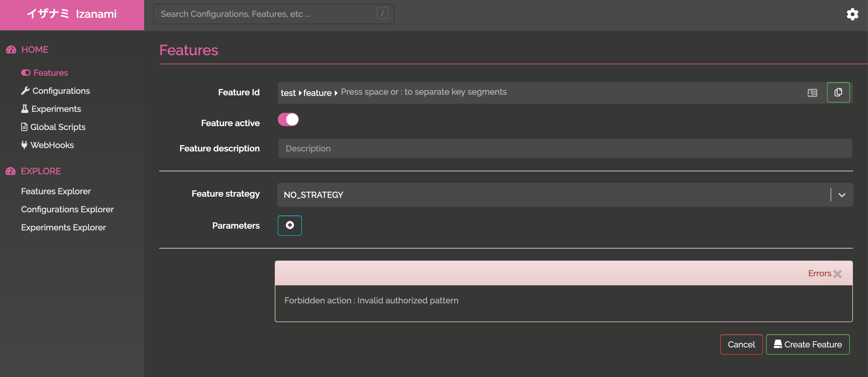This screenshot has width=868, height=377.
Task: Click the Experiments flask icon
Action: click(x=25, y=109)
